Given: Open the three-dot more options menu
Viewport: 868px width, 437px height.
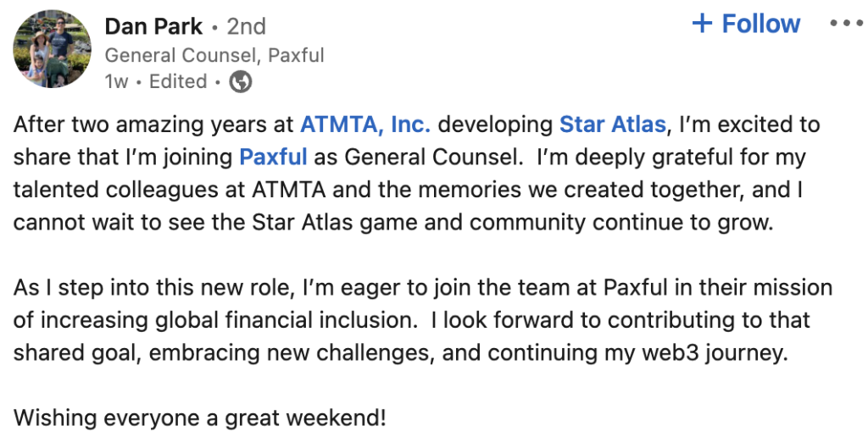Looking at the screenshot, I should 844,24.
